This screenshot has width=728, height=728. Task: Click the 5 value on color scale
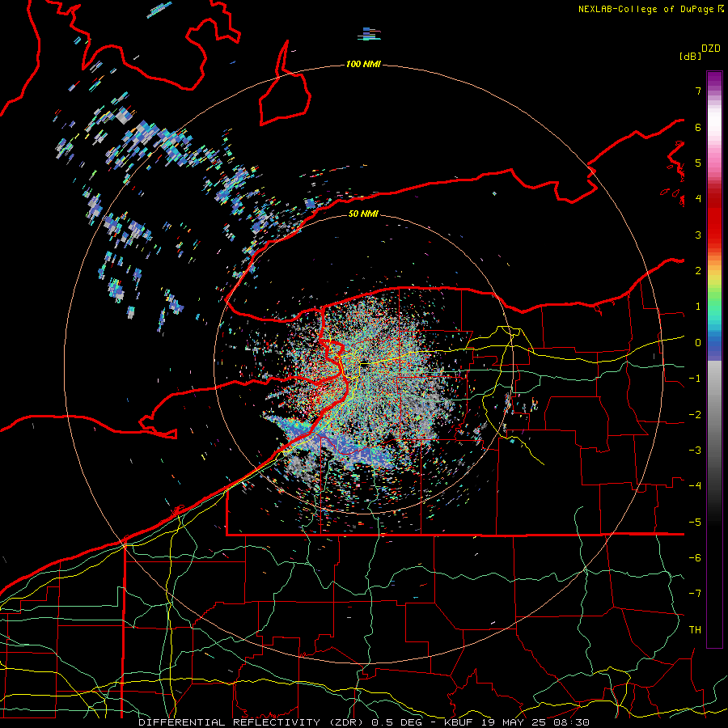coord(698,163)
